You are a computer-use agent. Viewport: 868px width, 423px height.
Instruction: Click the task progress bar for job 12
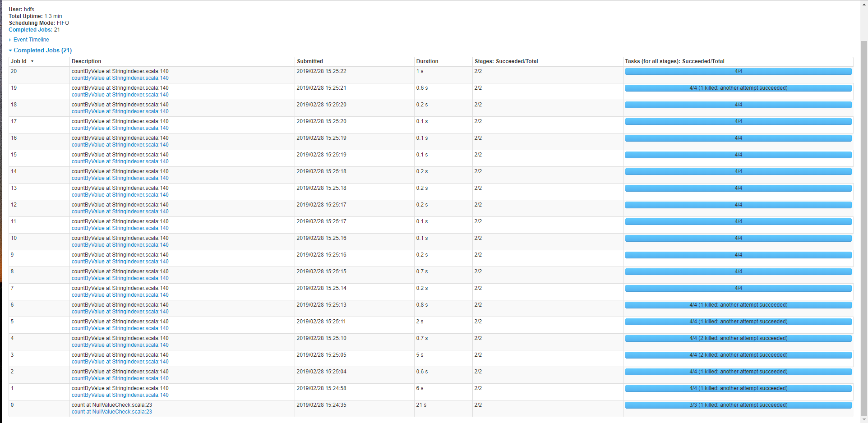[x=738, y=205]
